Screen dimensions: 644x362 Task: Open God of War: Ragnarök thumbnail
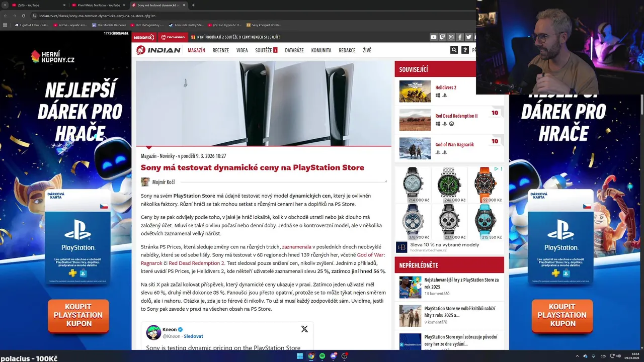tap(415, 148)
